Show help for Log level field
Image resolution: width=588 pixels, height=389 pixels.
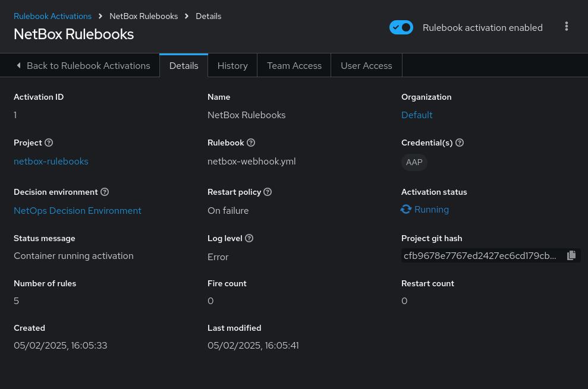pyautogui.click(x=249, y=238)
